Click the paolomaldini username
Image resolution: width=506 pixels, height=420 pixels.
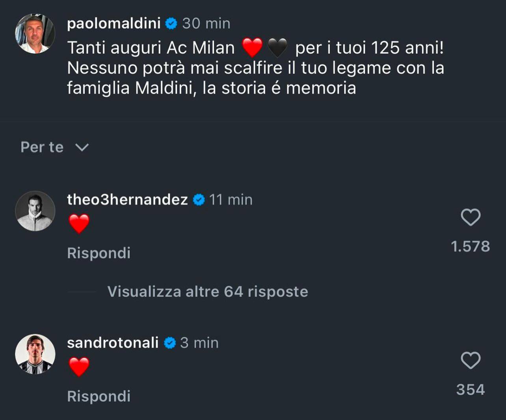(x=114, y=23)
